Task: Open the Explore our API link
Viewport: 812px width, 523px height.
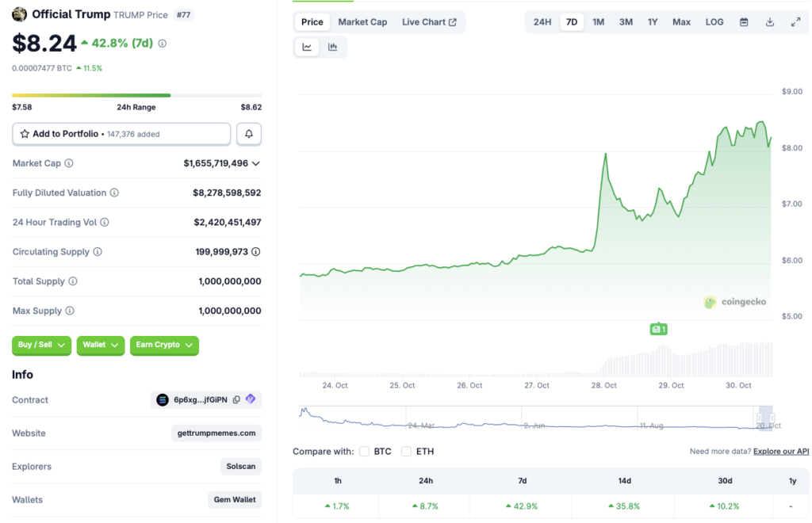Action: 781,452
